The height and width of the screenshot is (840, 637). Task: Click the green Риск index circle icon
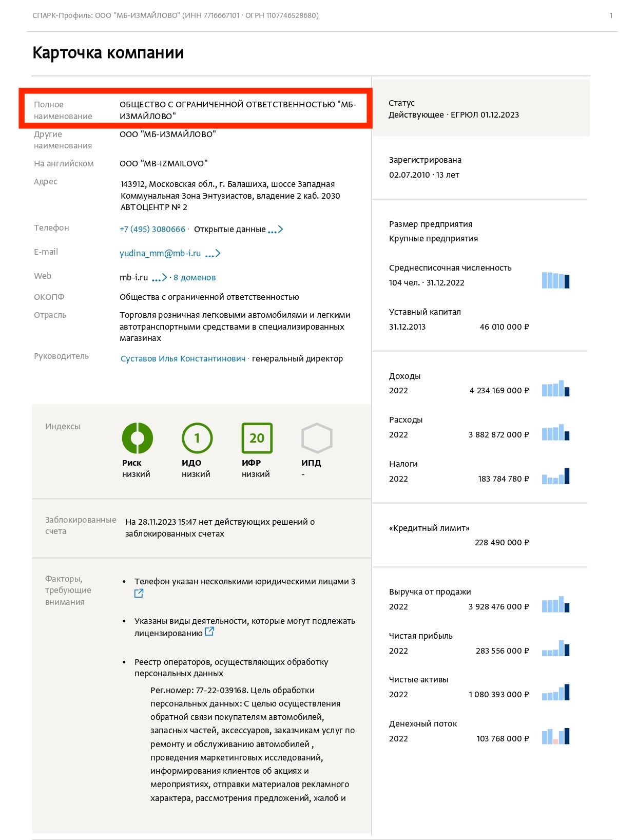[x=137, y=438]
